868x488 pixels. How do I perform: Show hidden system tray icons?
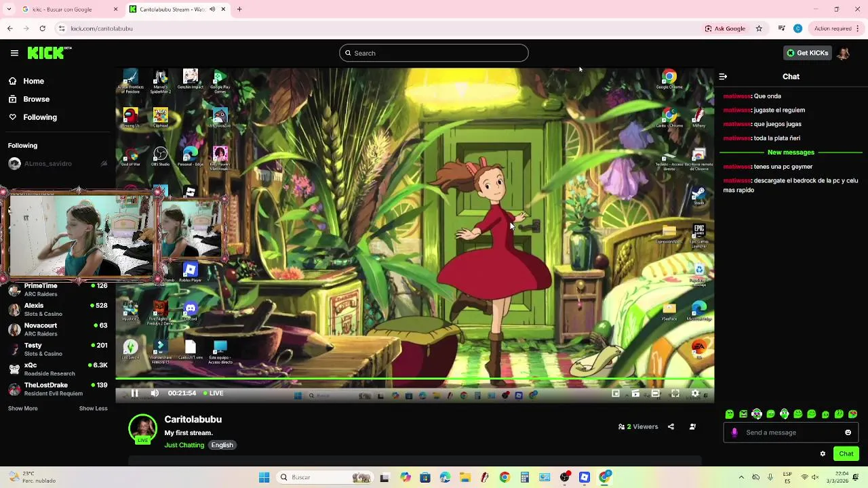(x=741, y=477)
